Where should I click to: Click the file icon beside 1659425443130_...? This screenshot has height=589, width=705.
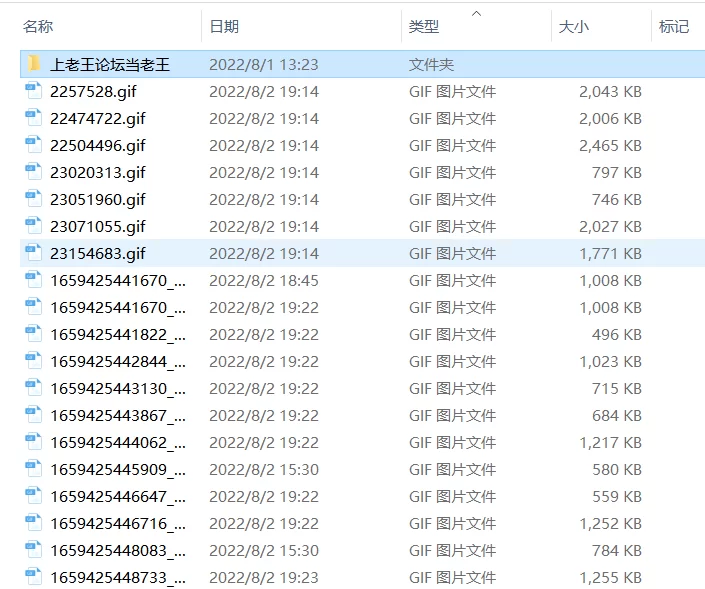pos(34,388)
